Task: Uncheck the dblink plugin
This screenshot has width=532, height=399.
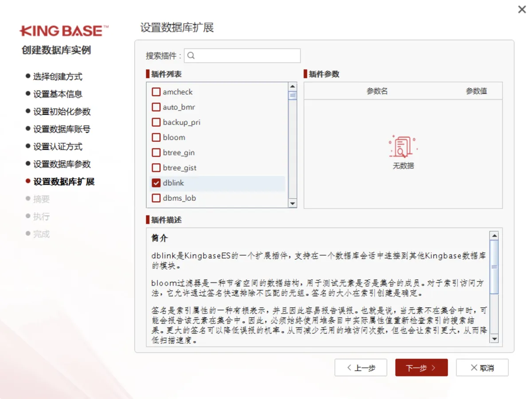Action: (x=156, y=183)
